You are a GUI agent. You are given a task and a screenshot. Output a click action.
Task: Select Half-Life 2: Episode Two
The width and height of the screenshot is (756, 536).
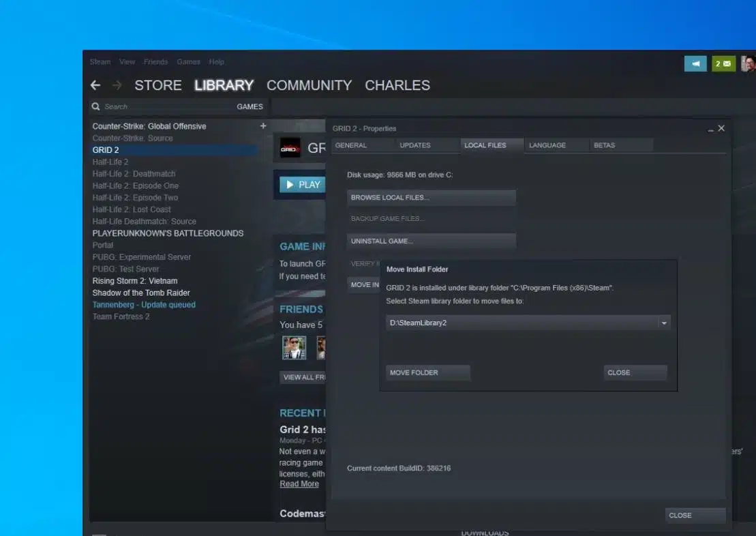135,198
